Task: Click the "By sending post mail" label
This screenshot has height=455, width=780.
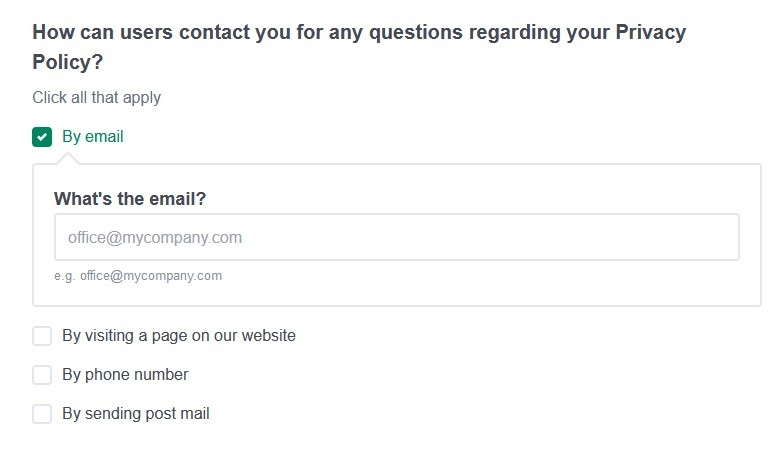Action: 136,414
